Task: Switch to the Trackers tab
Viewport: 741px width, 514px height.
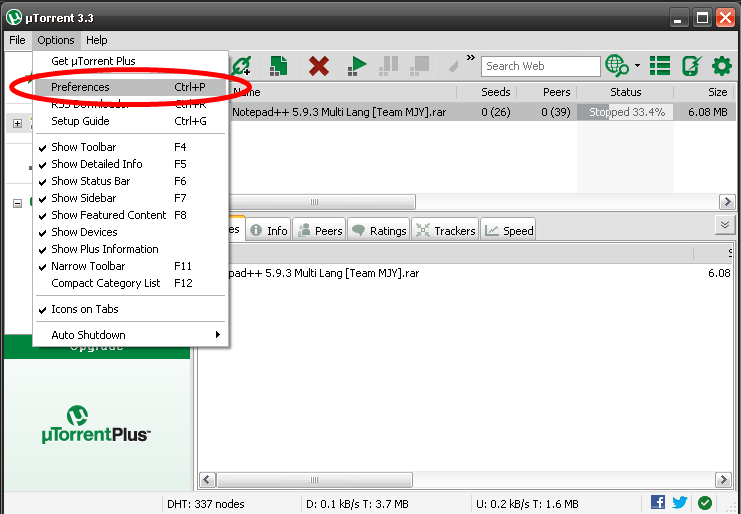Action: tap(445, 231)
